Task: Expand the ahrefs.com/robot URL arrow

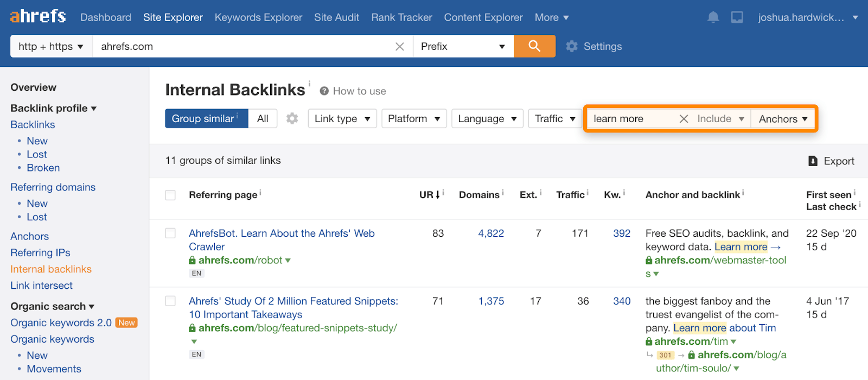Action: point(288,261)
